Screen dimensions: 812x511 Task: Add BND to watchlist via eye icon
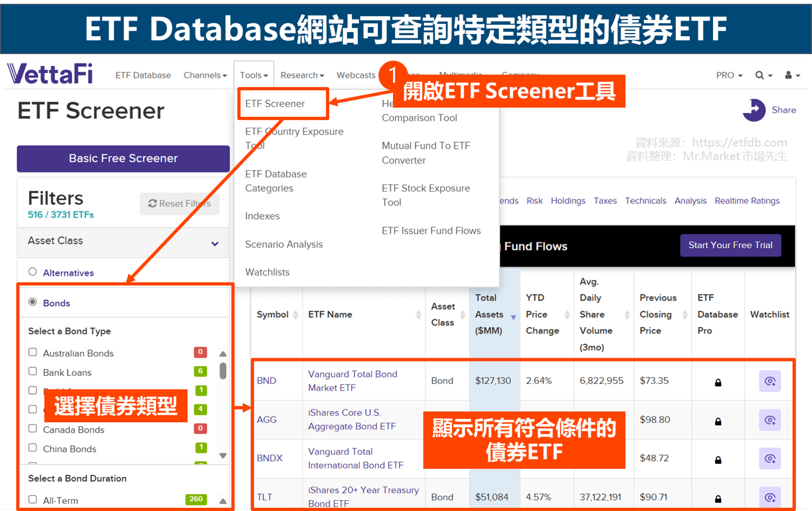click(x=770, y=381)
